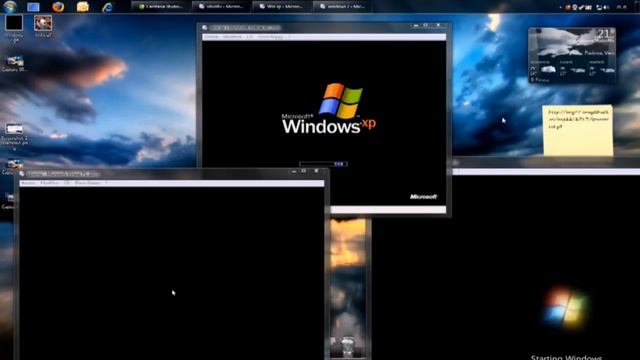The height and width of the screenshot is (360, 640).
Task: Open first menu in the lower-left VM window
Action: pos(28,183)
